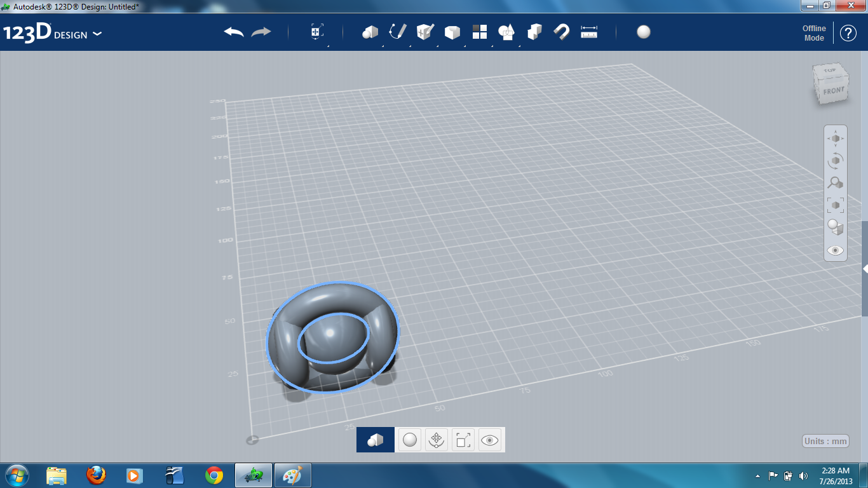The width and height of the screenshot is (868, 488).
Task: Change units via Units : mm button
Action: 826,442
